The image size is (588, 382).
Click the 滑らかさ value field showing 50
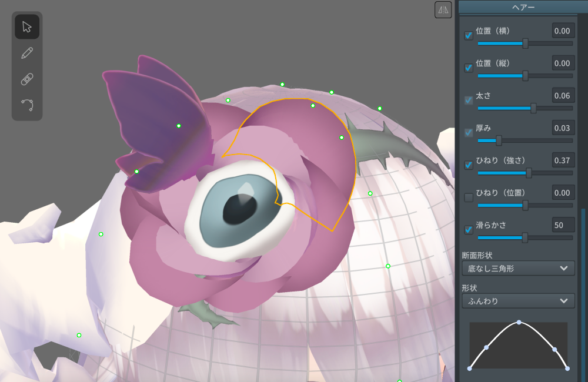point(563,225)
